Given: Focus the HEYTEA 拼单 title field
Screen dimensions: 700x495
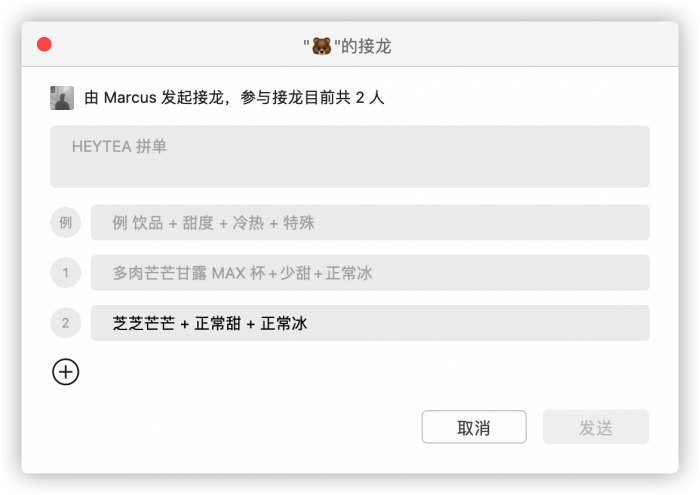Looking at the screenshot, I should click(x=350, y=156).
